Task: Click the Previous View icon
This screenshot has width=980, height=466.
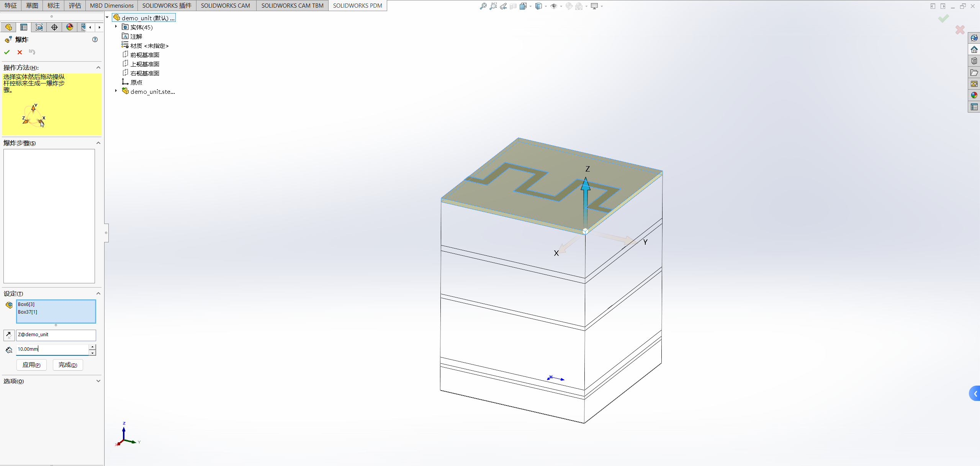Action: pyautogui.click(x=503, y=6)
